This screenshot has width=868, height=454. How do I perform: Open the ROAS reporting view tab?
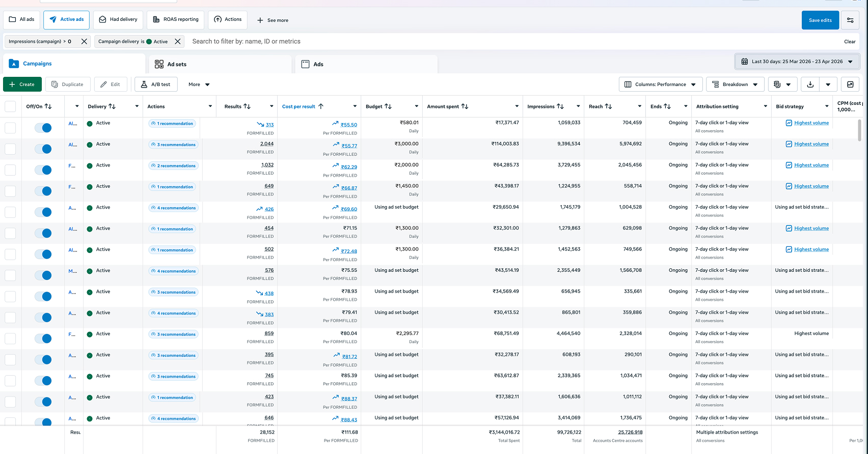click(176, 20)
